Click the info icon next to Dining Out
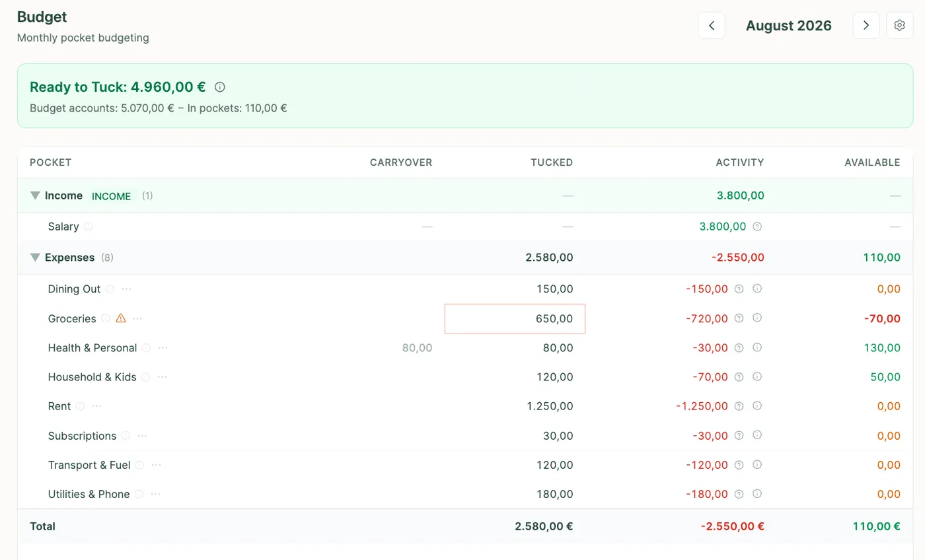 click(110, 289)
